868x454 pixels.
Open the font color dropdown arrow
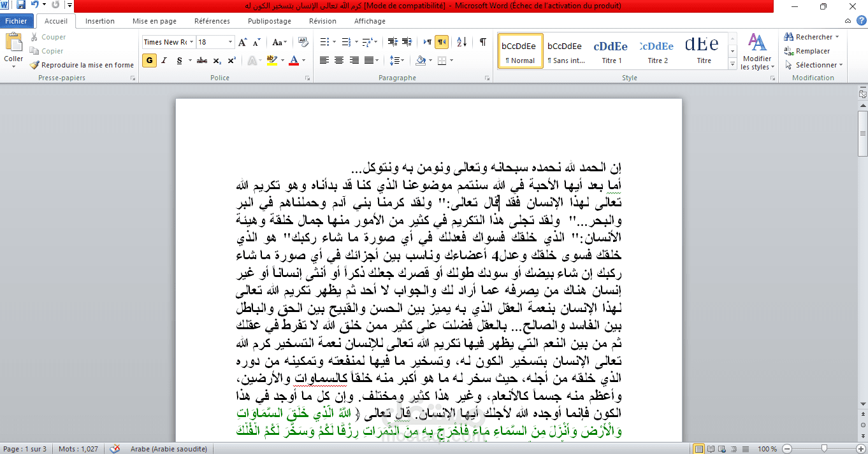(x=303, y=60)
